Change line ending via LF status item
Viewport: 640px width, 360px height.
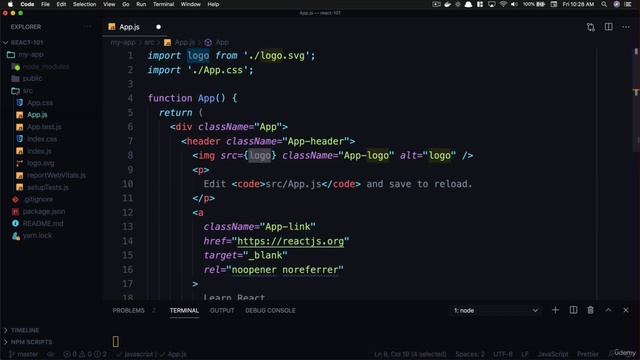point(525,354)
